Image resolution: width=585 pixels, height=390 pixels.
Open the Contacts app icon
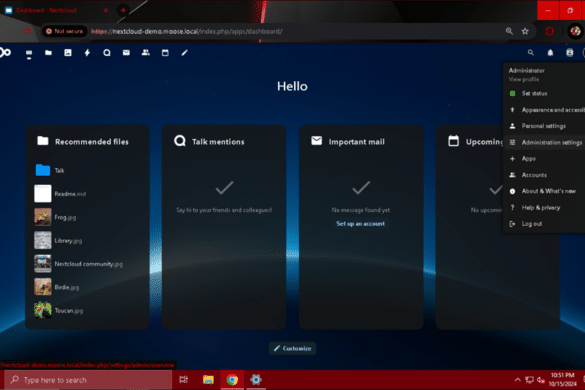tap(146, 53)
